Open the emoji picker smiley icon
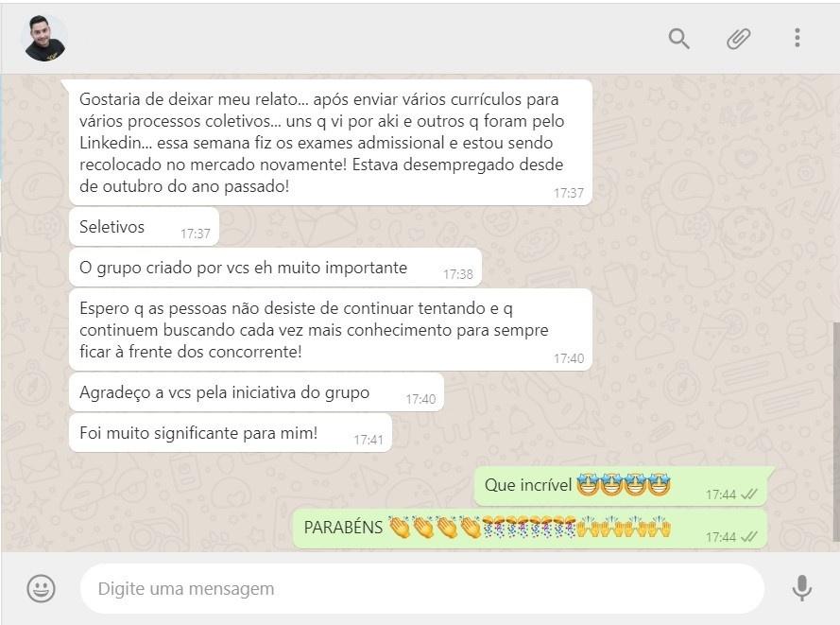Screen dimensions: 840x625 click(42, 588)
